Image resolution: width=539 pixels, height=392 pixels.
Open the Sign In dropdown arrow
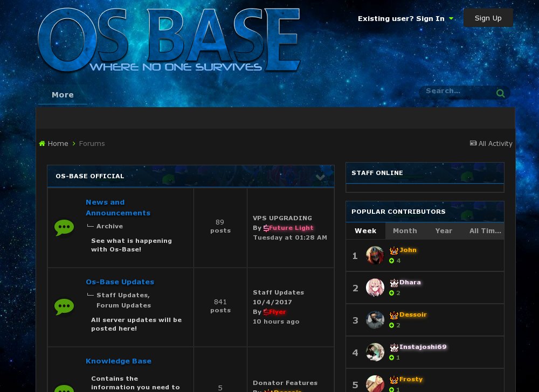(x=451, y=18)
